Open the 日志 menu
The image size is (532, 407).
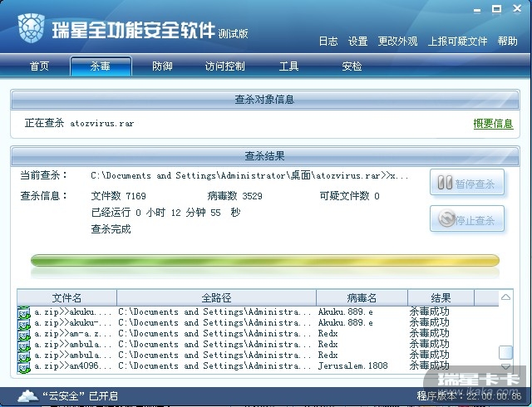(328, 41)
